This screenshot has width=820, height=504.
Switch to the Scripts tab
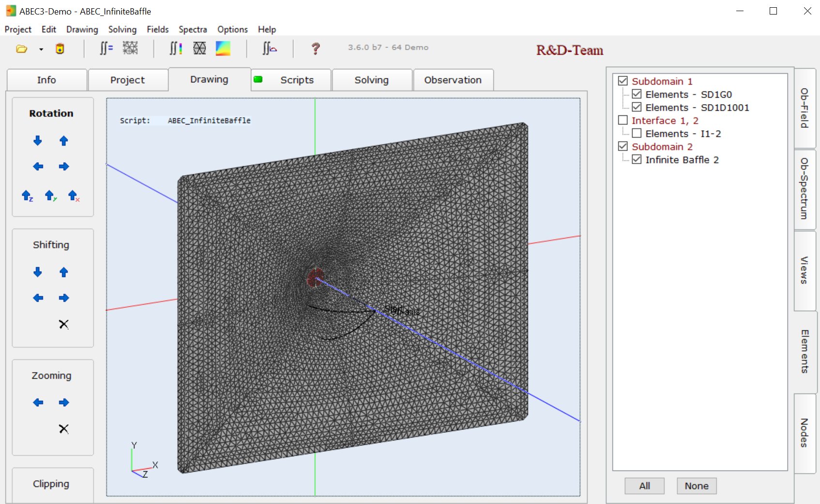(291, 80)
